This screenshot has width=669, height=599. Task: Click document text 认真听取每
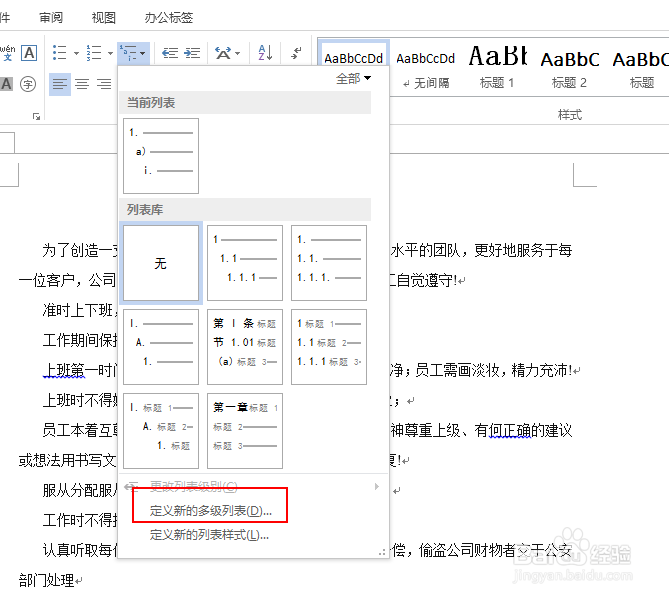tap(80, 550)
